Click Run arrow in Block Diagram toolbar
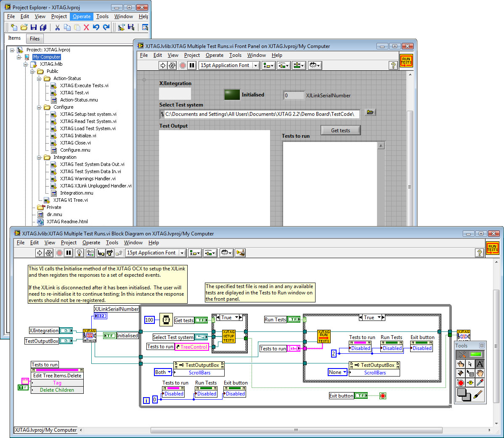The width and height of the screenshot is (504, 438). tap(40, 253)
